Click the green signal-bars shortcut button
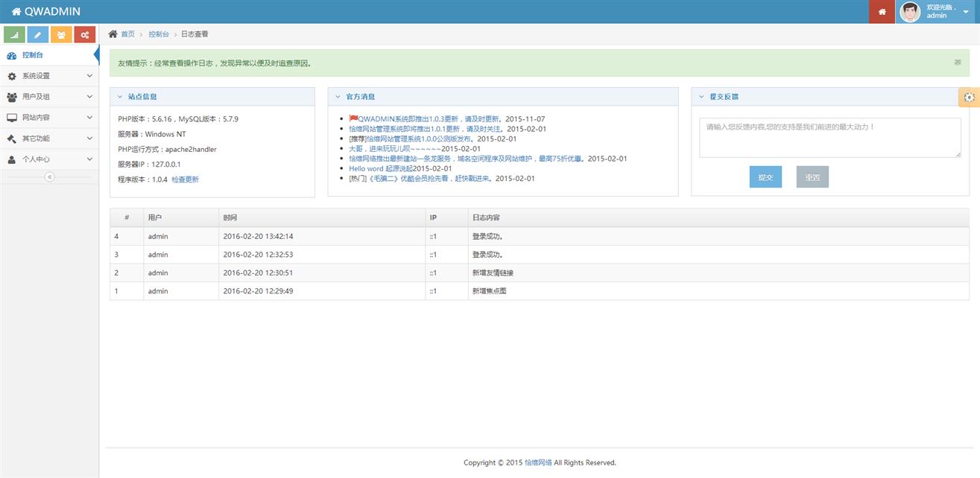The width and height of the screenshot is (980, 478). pyautogui.click(x=14, y=35)
